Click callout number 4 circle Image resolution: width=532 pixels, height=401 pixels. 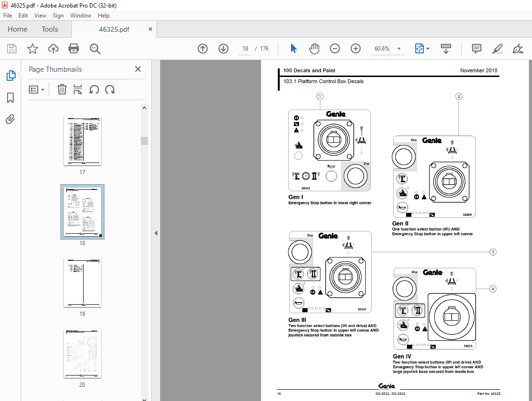[493, 289]
